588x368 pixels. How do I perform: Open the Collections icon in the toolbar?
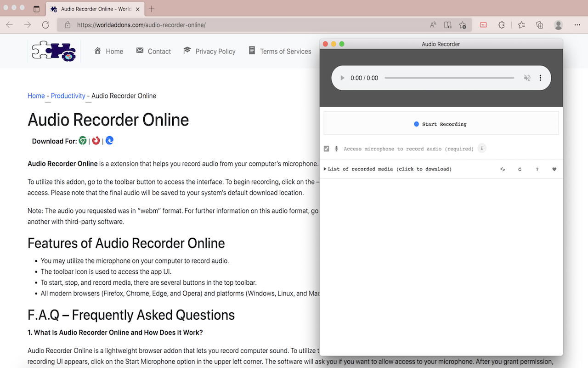[x=539, y=25]
